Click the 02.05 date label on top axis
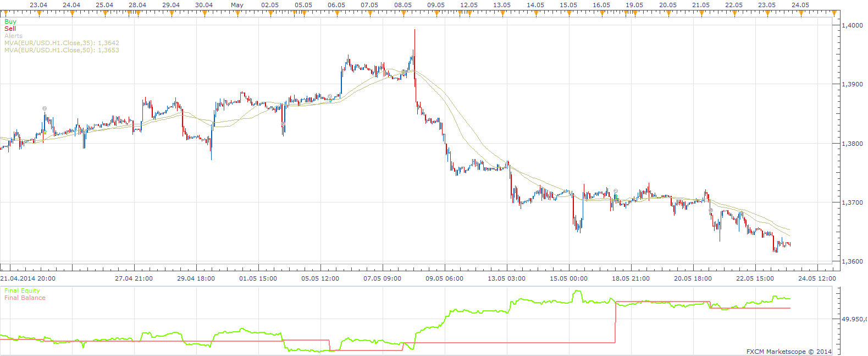The image size is (868, 356). (x=270, y=5)
